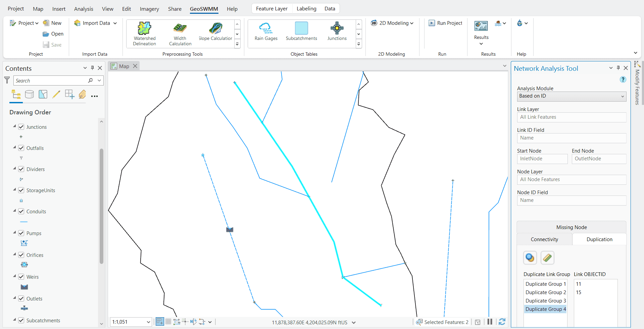Open the GeoSWMM menu
The height and width of the screenshot is (329, 644).
coord(204,9)
